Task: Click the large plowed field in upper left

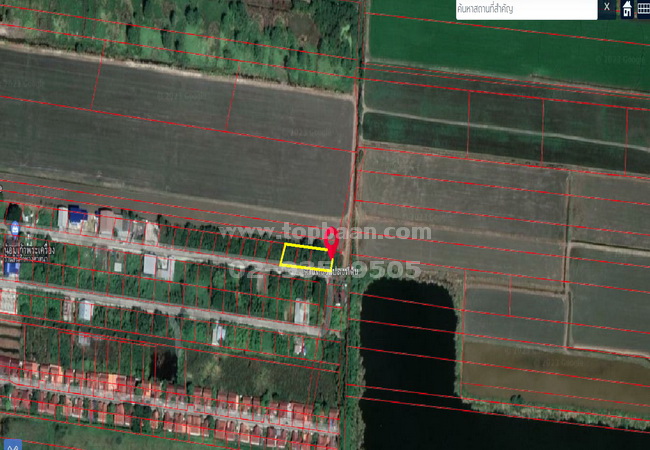Action: [170, 130]
